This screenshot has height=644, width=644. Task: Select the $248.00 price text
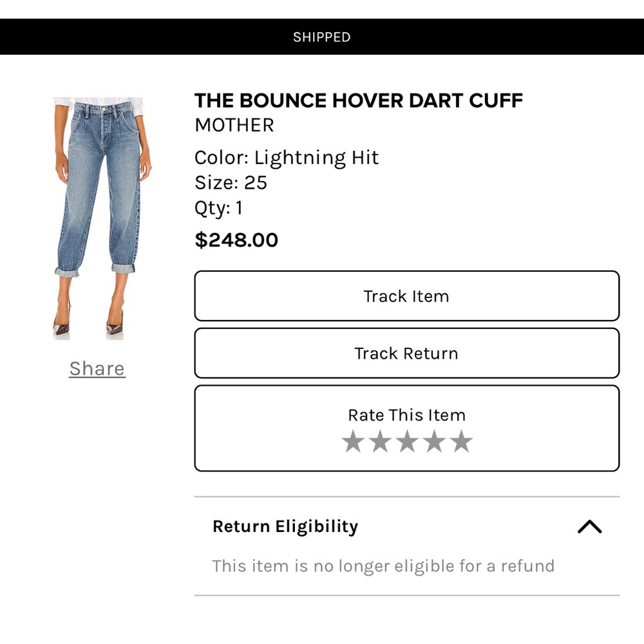click(x=236, y=240)
